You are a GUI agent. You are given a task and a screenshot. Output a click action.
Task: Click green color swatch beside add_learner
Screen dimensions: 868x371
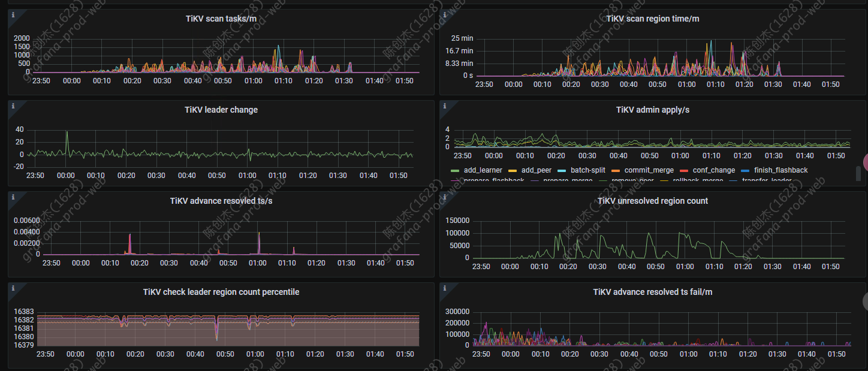point(454,171)
